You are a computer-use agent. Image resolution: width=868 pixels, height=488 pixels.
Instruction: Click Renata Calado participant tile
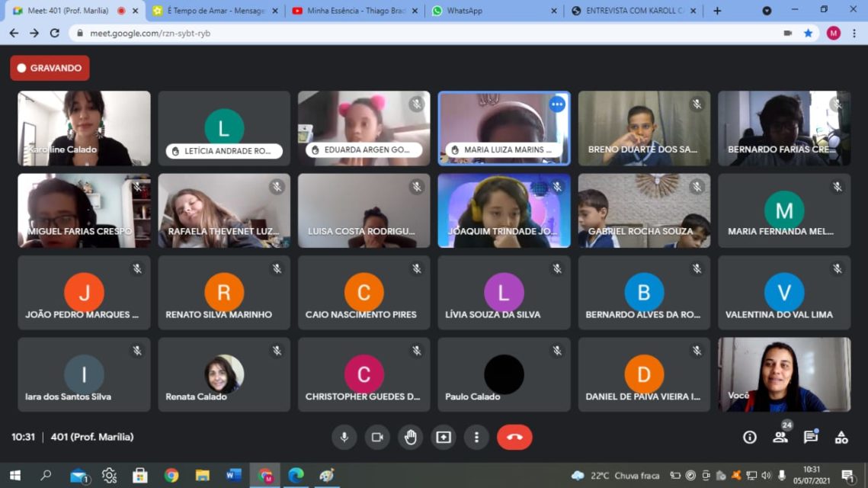[x=224, y=374]
